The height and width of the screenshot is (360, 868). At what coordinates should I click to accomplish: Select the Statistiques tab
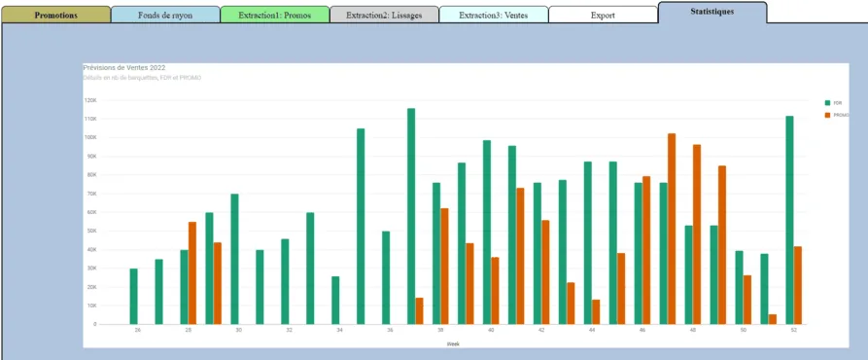[712, 13]
